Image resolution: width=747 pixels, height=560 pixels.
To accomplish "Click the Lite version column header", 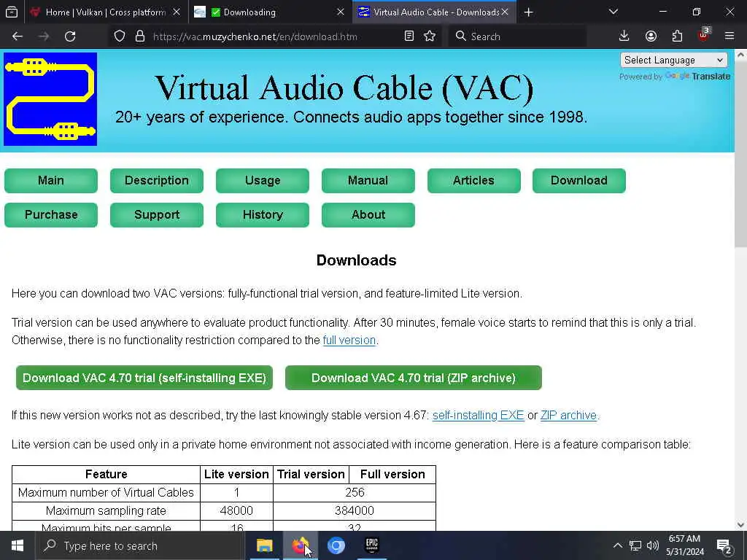I will 236,474.
